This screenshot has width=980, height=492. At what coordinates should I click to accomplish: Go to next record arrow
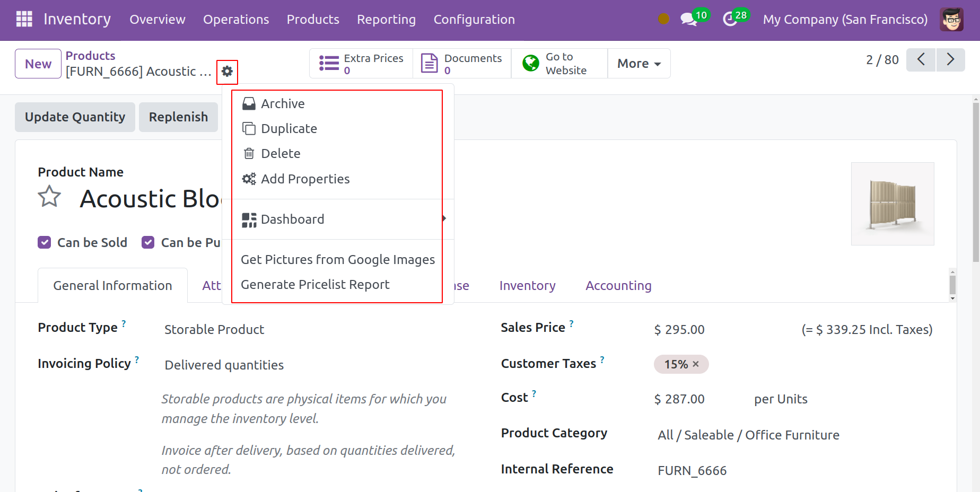coord(950,59)
